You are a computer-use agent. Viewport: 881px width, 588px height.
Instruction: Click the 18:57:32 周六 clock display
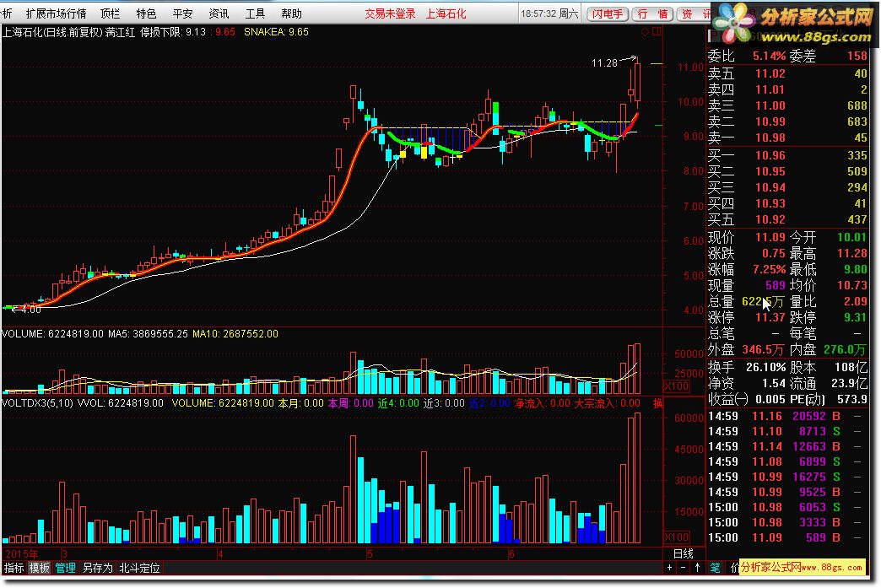549,13
